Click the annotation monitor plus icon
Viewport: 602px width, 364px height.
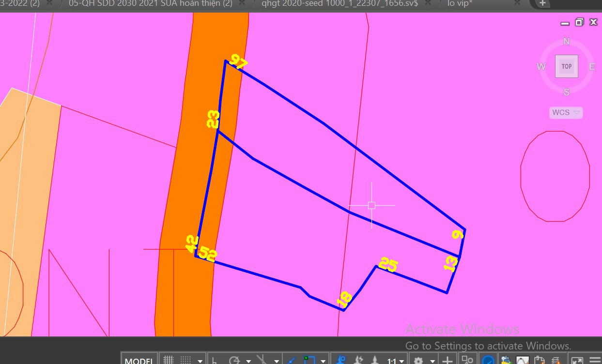[x=448, y=361]
